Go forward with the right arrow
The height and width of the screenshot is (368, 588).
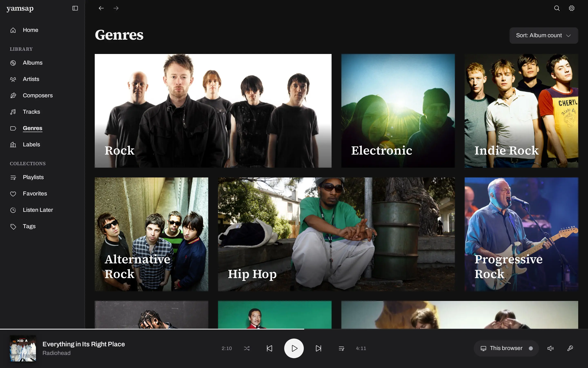pyautogui.click(x=116, y=8)
